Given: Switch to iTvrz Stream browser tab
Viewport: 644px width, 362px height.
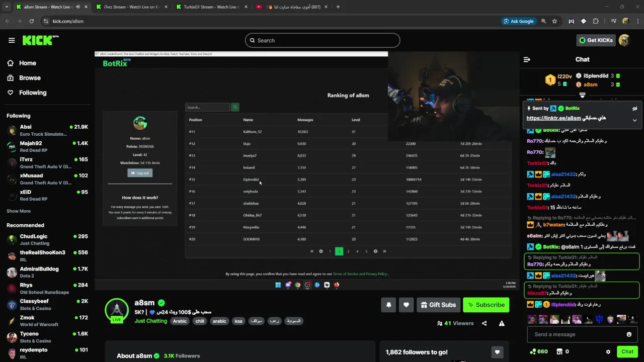Looking at the screenshot, I should (131, 7).
